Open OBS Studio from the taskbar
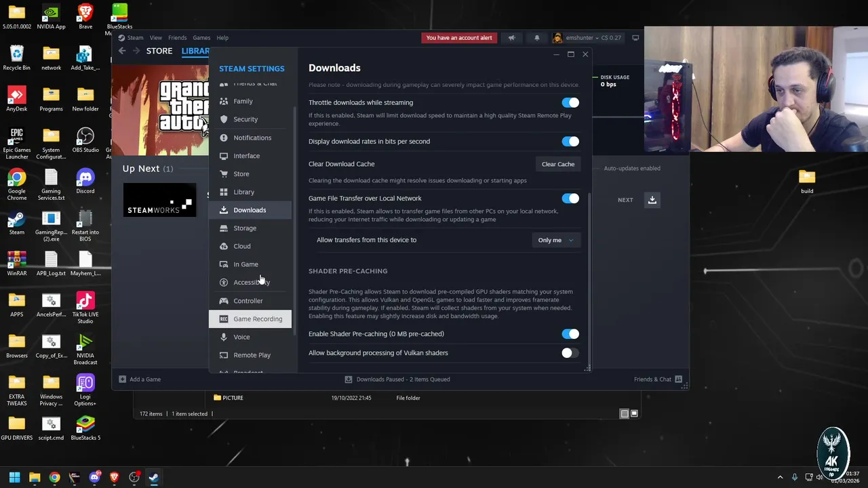This screenshot has height=488, width=868. tap(134, 477)
